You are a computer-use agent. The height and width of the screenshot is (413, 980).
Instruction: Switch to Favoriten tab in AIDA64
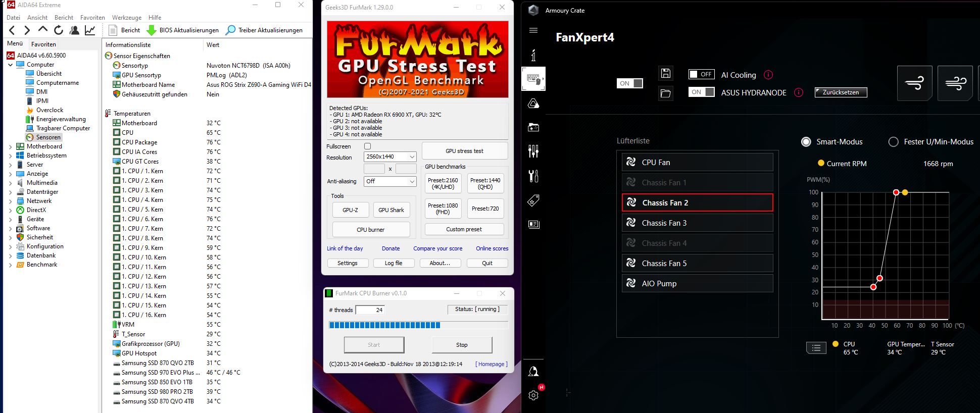click(43, 44)
